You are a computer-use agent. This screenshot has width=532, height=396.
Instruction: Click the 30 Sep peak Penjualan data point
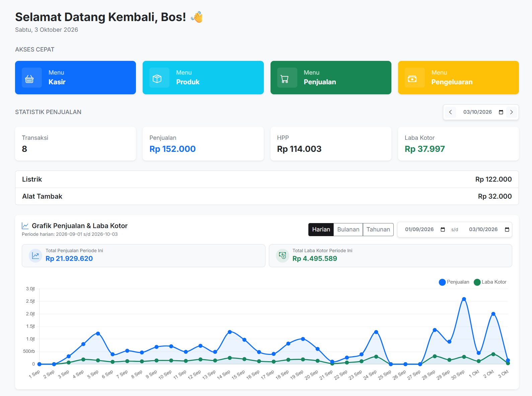click(464, 299)
